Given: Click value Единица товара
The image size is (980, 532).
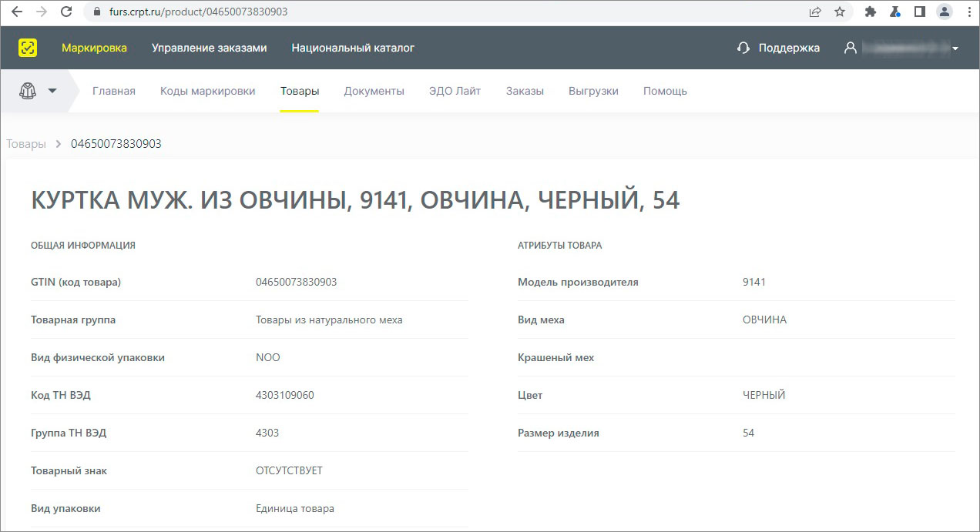Looking at the screenshot, I should (295, 508).
